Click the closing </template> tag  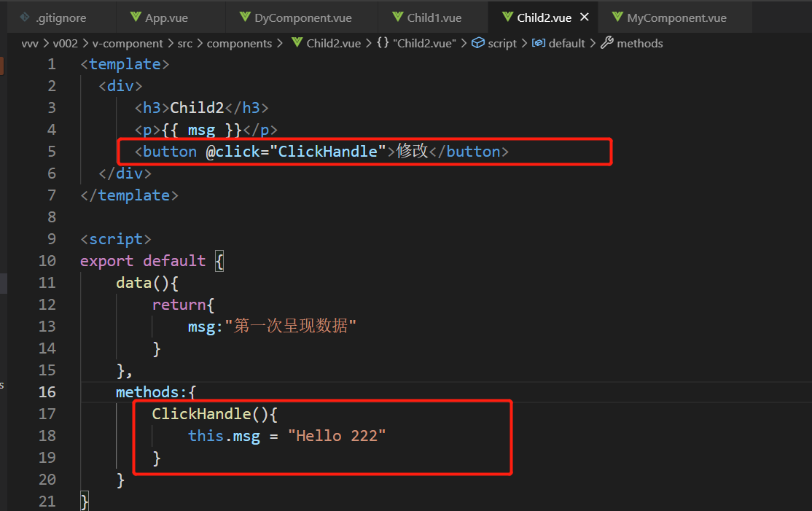pyautogui.click(x=130, y=195)
